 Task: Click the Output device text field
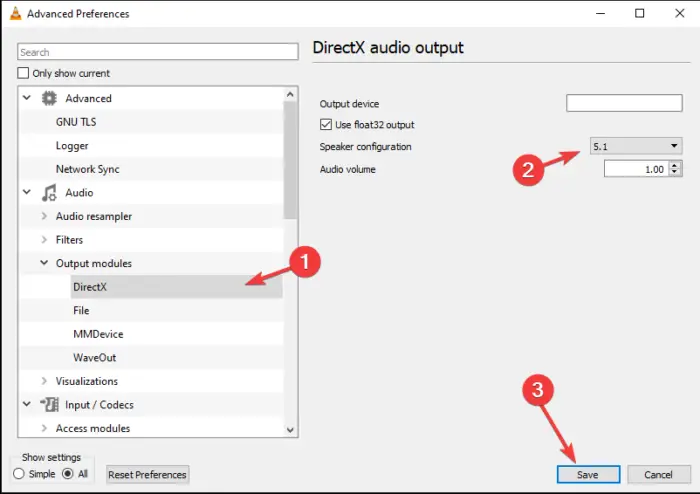[624, 103]
